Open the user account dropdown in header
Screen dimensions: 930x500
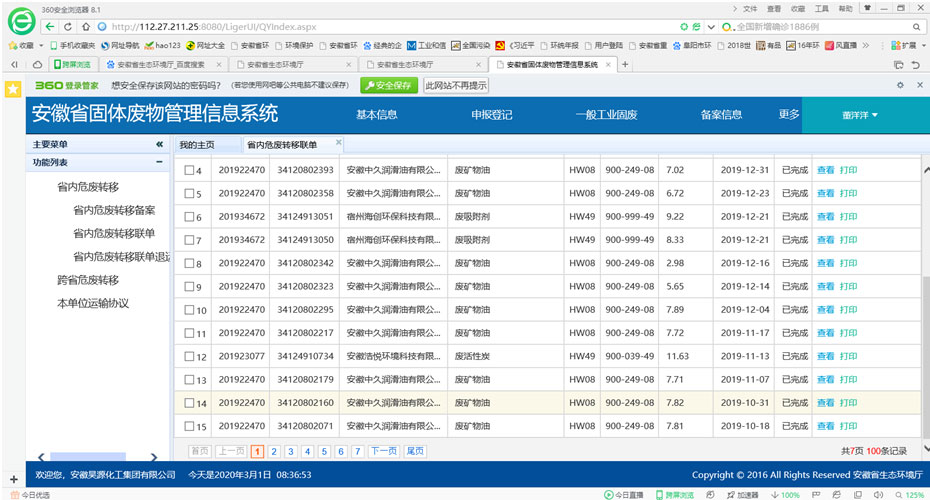[860, 115]
